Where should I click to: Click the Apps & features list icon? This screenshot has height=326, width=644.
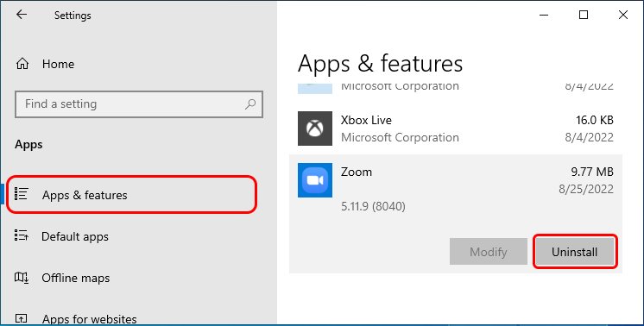(x=21, y=194)
